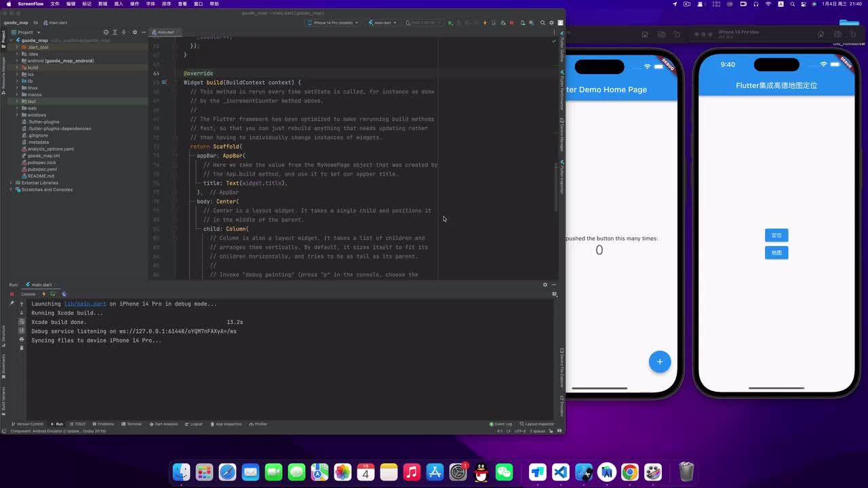This screenshot has width=868, height=488.
Task: Select analysis_options.yaml in the project tree
Action: (50, 149)
